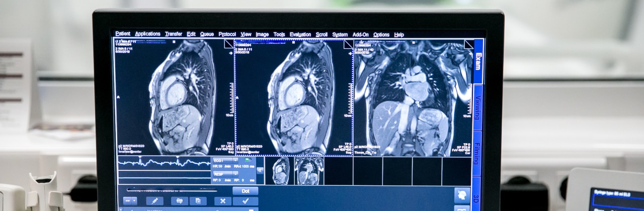The width and height of the screenshot is (644, 211).
Task: Open the Patient menu
Action: 123,34
